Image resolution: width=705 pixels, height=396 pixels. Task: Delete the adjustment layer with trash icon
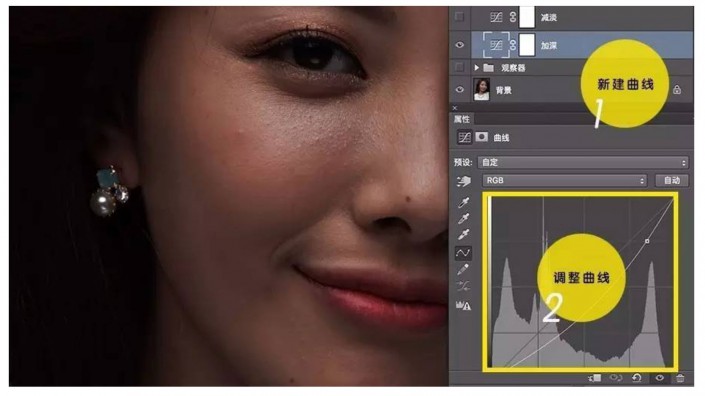point(680,378)
